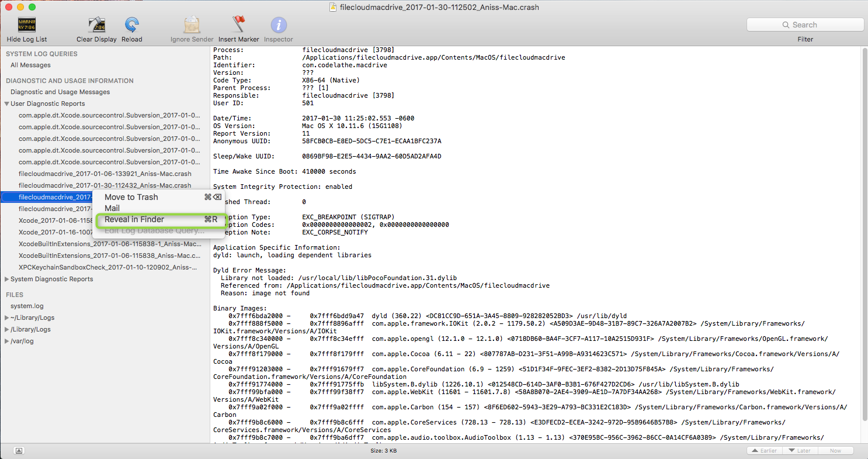Choose Reveal in Finder from context menu
The width and height of the screenshot is (868, 459).
click(134, 220)
